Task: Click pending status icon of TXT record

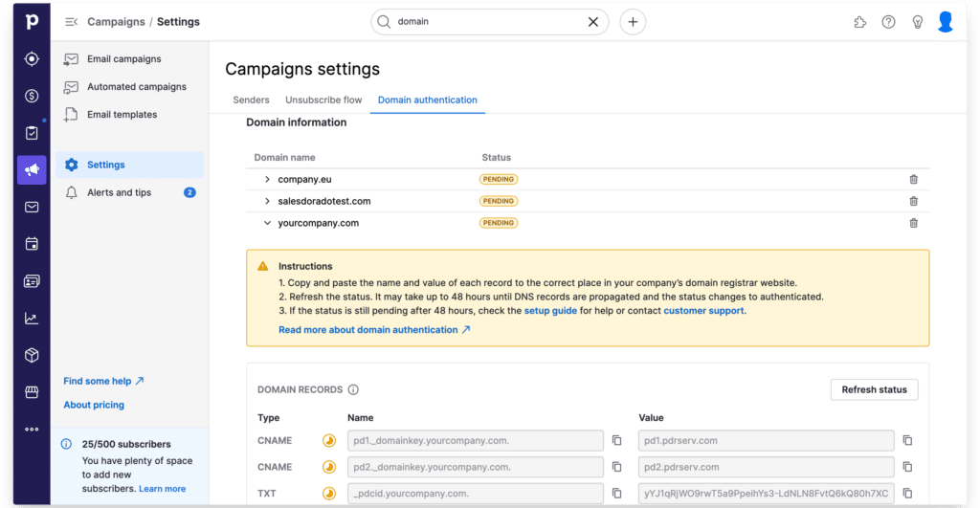Action: [x=329, y=493]
